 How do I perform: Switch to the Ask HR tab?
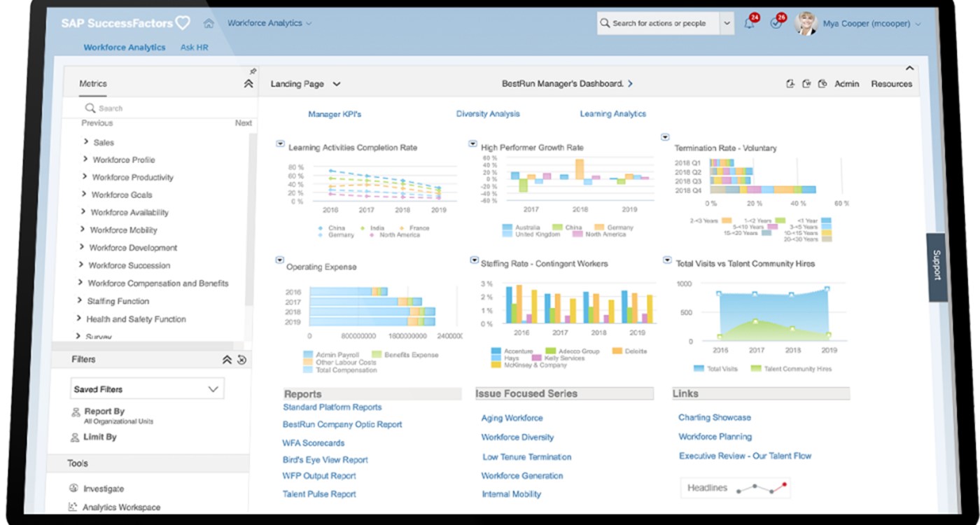click(x=194, y=48)
